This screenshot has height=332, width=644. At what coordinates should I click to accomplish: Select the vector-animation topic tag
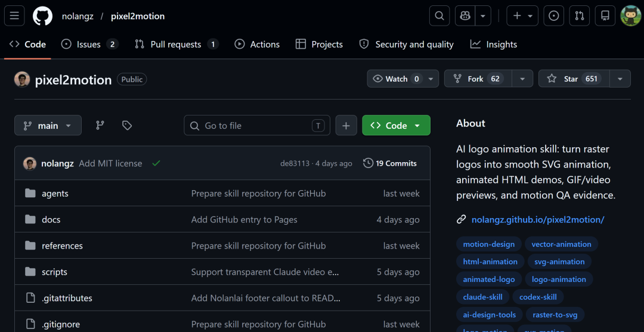[x=562, y=244]
